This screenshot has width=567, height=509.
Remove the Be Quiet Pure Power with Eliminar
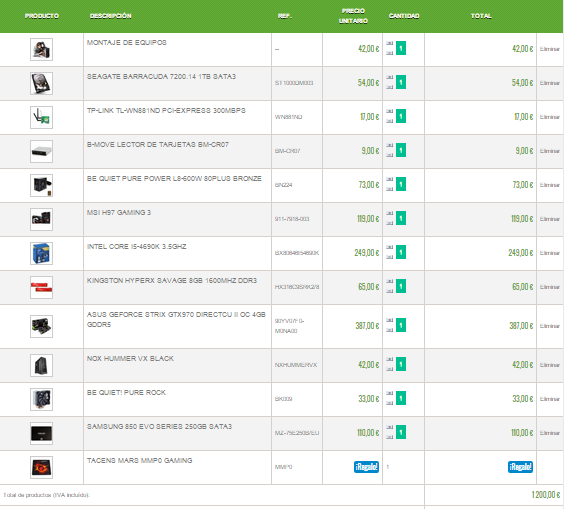pyautogui.click(x=550, y=185)
